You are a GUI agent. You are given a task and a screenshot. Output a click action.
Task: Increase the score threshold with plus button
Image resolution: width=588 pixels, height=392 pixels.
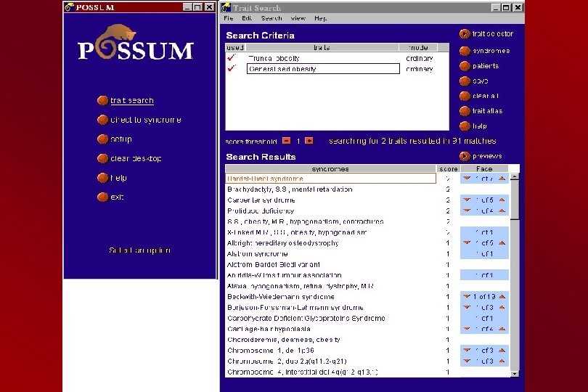pyautogui.click(x=309, y=141)
